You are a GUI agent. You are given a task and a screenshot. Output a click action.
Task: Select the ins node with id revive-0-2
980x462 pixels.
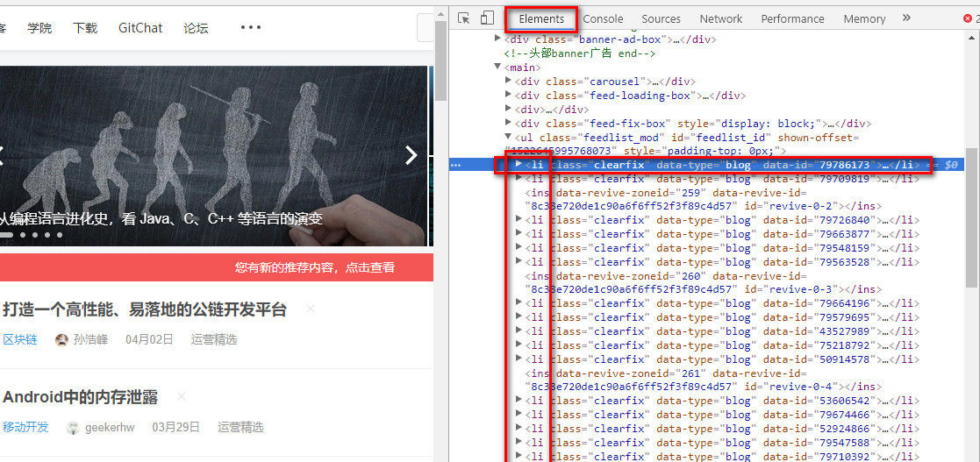pos(703,199)
